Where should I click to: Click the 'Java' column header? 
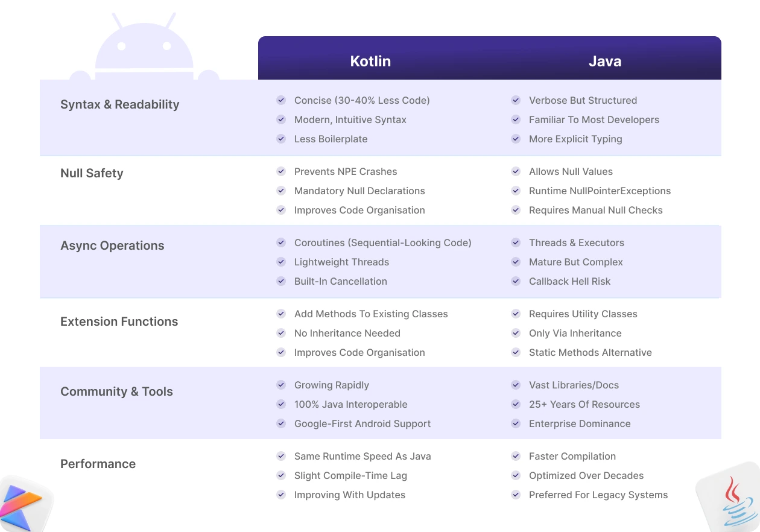click(x=605, y=61)
